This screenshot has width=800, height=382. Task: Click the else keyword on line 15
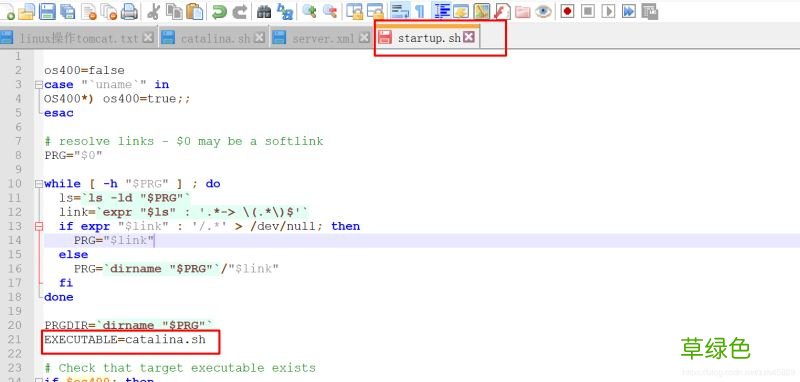point(73,254)
